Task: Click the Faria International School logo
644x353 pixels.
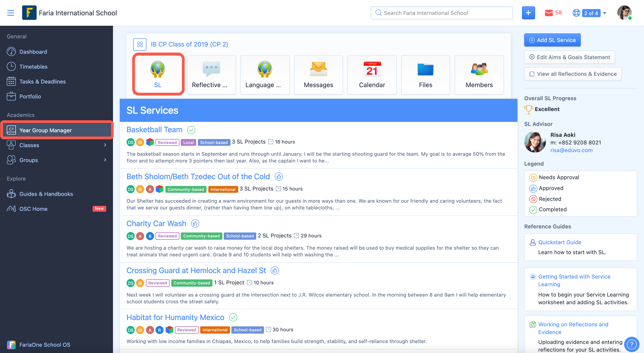Action: click(x=29, y=13)
